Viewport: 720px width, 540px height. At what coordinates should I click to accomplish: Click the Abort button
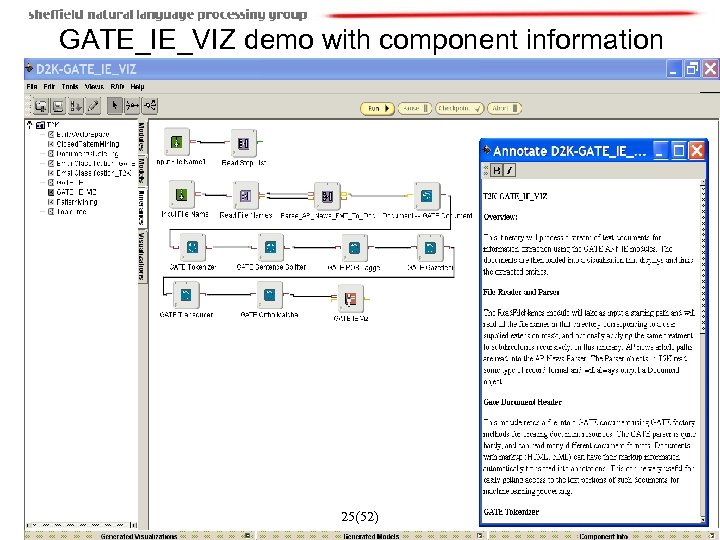(504, 108)
